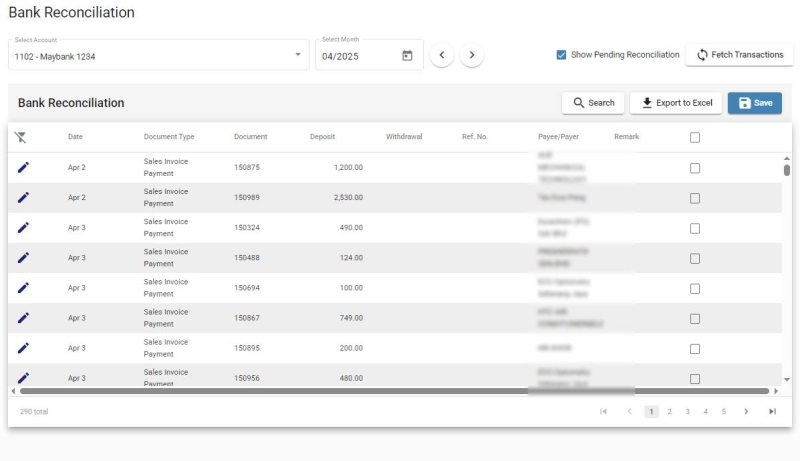Click the 290 total label

click(x=34, y=412)
